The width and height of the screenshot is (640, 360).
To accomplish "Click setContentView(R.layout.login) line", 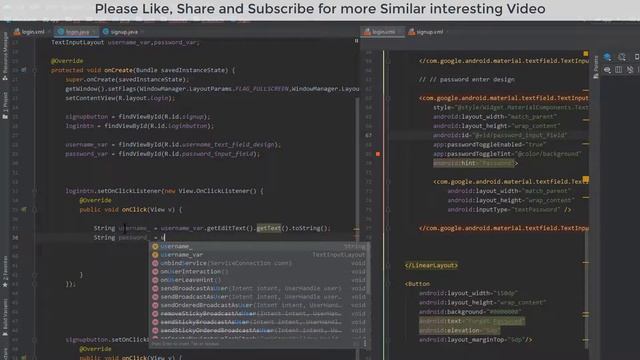I will 120,98.
